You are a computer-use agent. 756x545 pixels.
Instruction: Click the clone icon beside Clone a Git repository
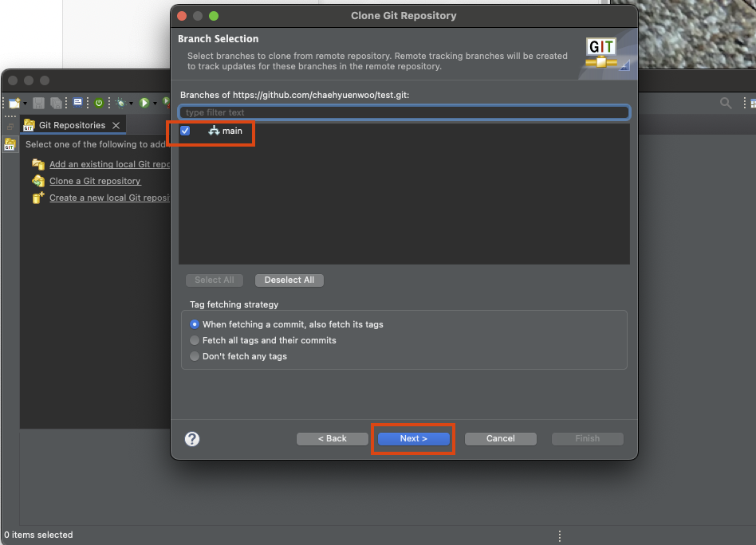point(38,181)
